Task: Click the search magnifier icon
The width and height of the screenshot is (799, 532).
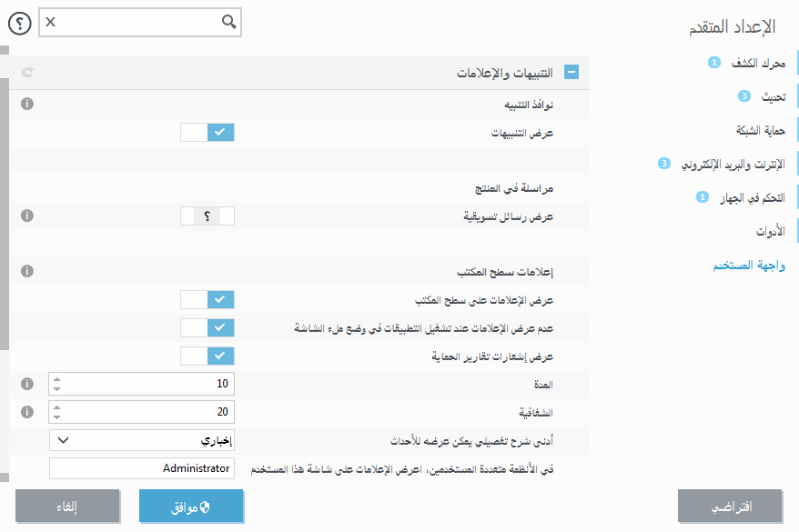Action: (227, 22)
